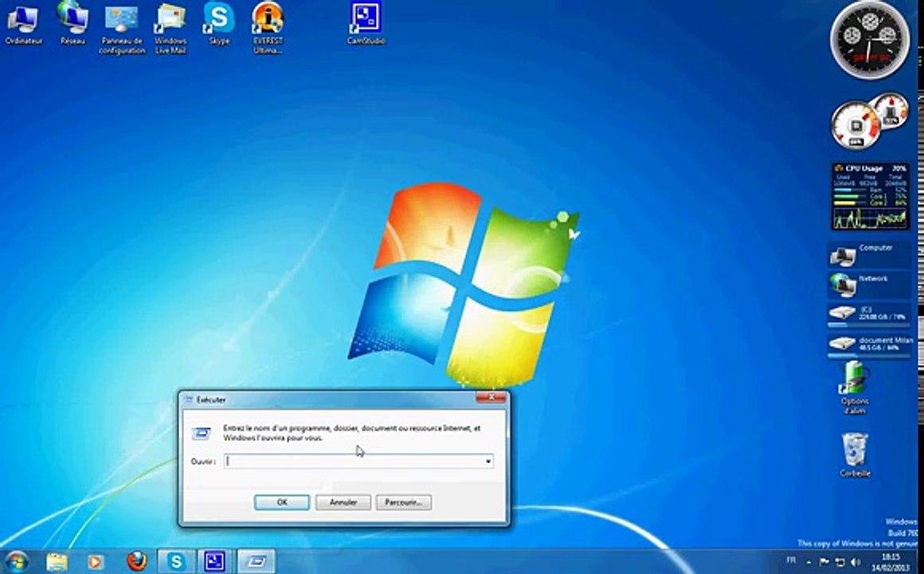Close the Exécuter dialog
Image resolution: width=924 pixels, height=574 pixels.
pyautogui.click(x=491, y=398)
